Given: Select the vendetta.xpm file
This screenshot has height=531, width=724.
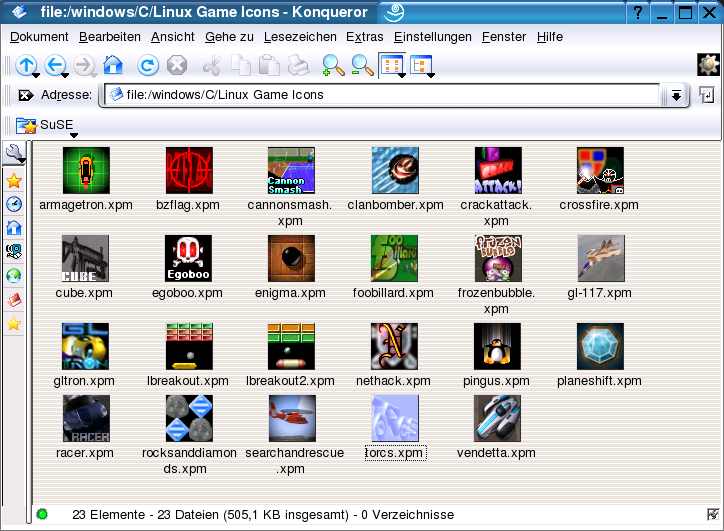Looking at the screenshot, I should [x=496, y=427].
